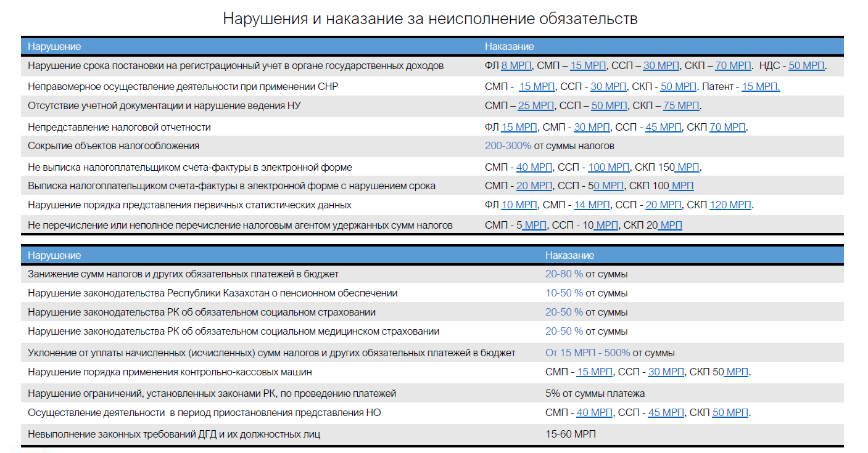Open the МРП link after СКП 20 tax agent
This screenshot has width=868, height=453.
tap(670, 226)
